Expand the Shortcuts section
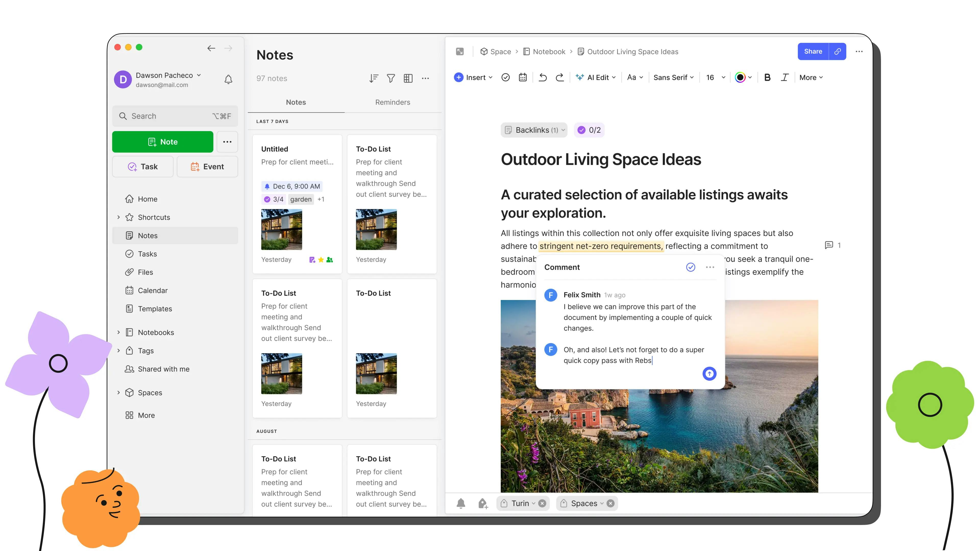The image size is (980, 551). tap(118, 217)
